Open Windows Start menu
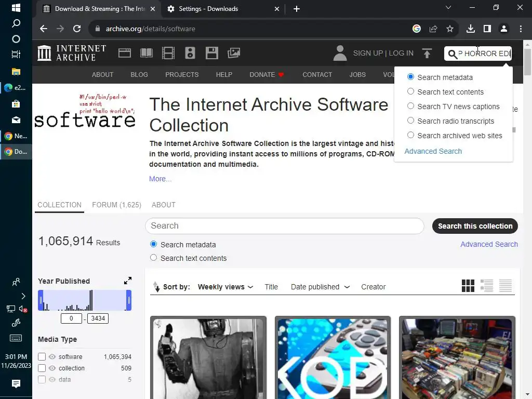Viewport: 532px width, 399px height. [x=16, y=7]
